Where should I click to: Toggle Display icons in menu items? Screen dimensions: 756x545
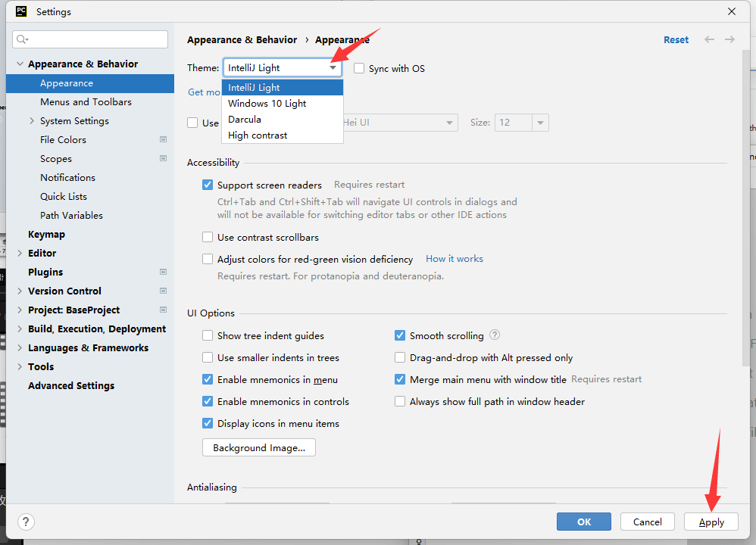[x=208, y=423]
